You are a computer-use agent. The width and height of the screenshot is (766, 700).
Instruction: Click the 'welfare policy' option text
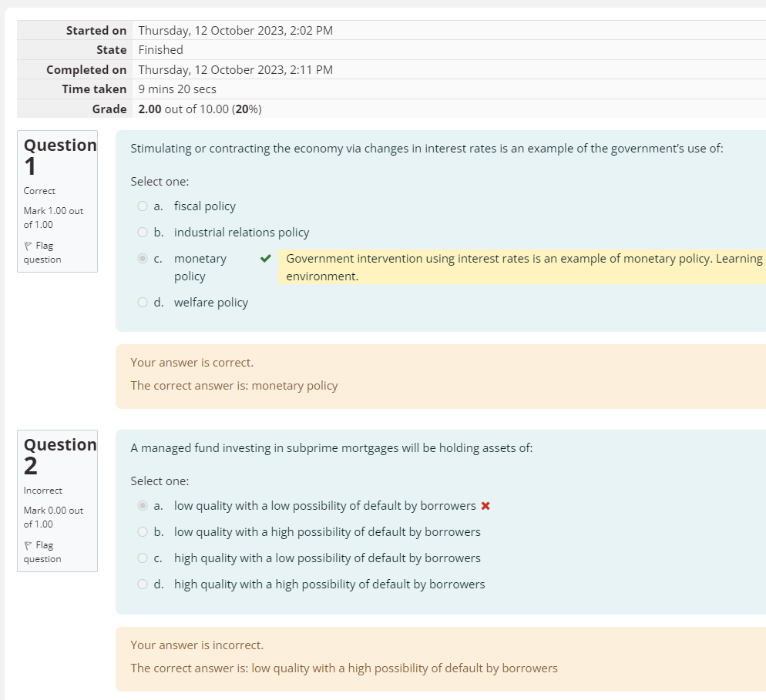211,302
